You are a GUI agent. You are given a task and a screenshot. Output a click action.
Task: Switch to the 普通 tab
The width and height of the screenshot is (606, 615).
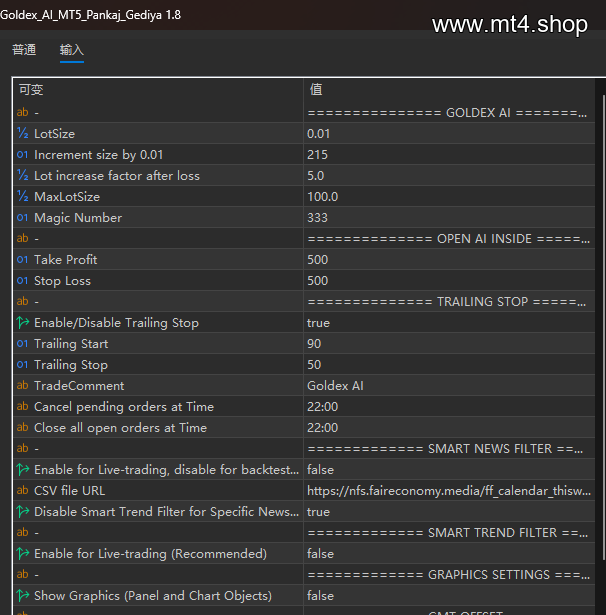coord(24,50)
